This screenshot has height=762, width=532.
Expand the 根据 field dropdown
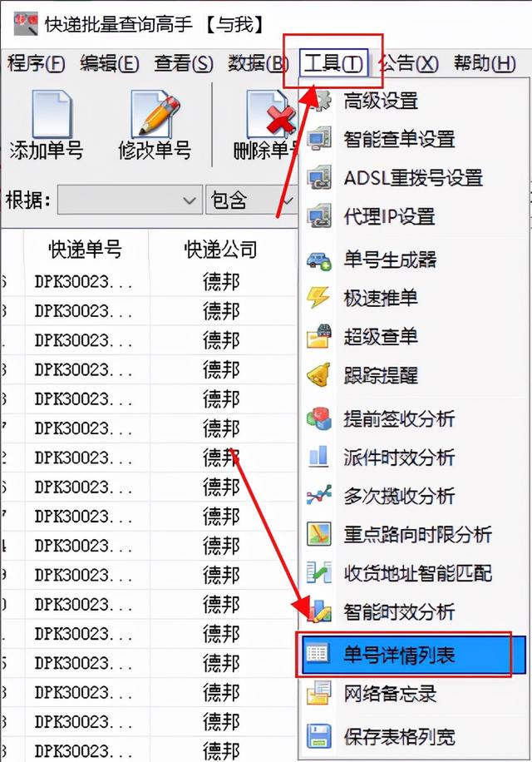[130, 200]
